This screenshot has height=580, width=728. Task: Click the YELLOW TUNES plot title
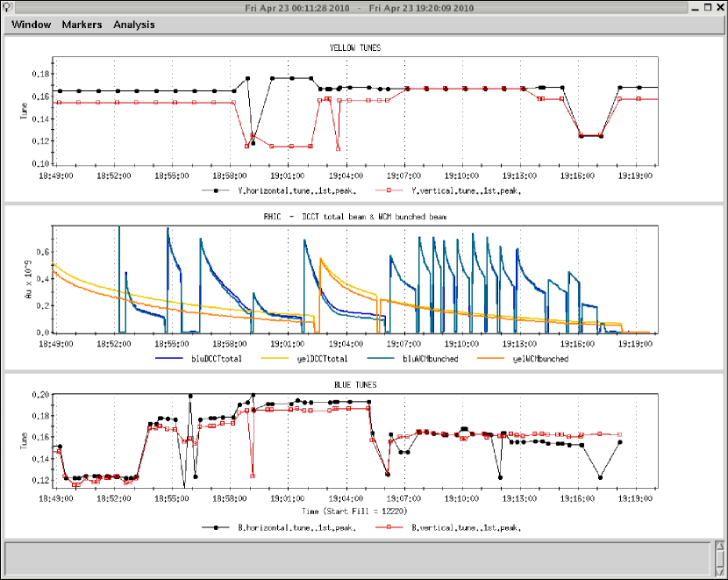(x=354, y=47)
